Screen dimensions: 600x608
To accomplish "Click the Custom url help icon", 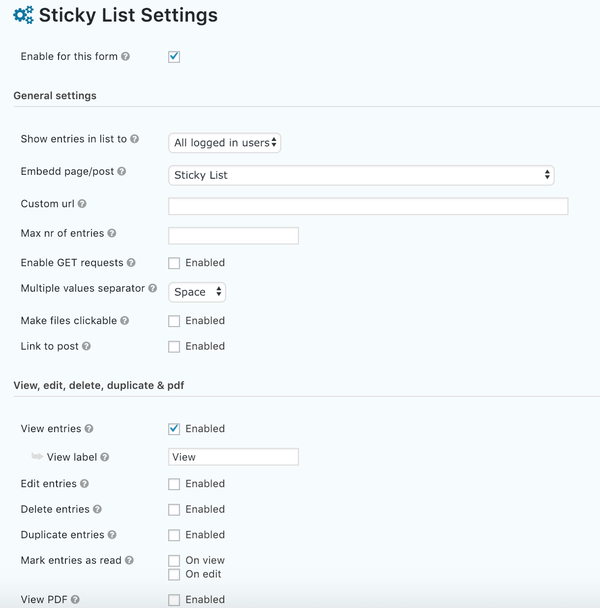I will pos(82,204).
